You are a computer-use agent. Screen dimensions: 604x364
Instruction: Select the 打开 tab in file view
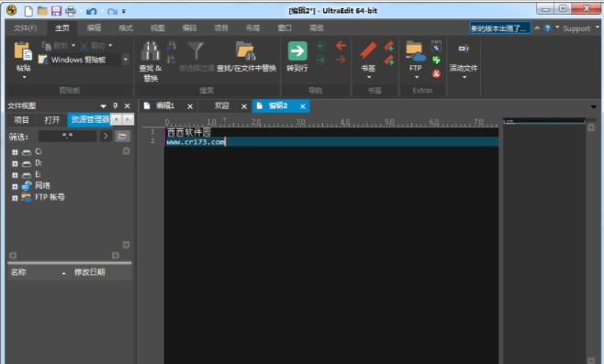coord(52,120)
